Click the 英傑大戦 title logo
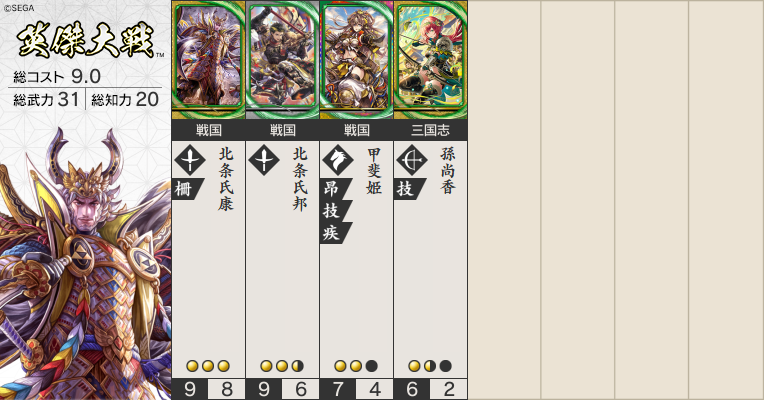The image size is (764, 400). click(87, 40)
